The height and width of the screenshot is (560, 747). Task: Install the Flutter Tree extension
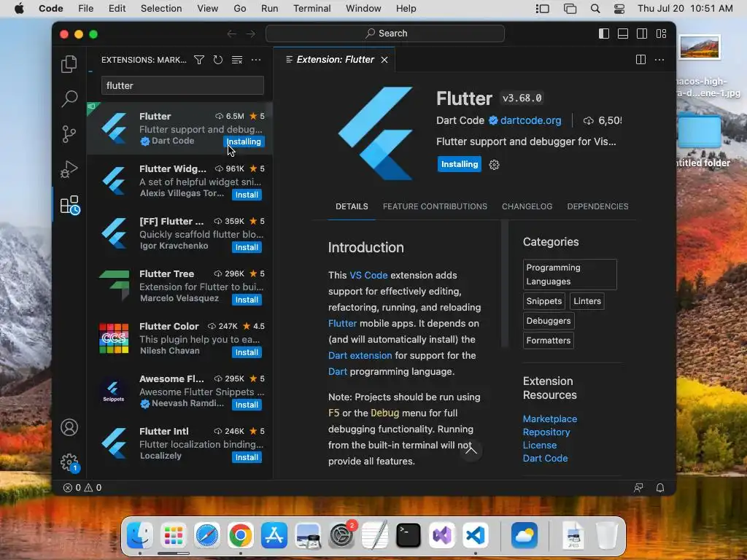(x=247, y=300)
